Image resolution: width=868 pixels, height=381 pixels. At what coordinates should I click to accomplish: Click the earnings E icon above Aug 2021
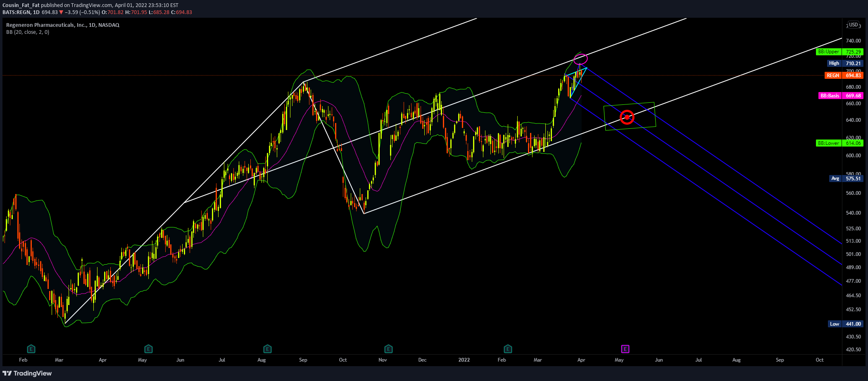point(267,349)
